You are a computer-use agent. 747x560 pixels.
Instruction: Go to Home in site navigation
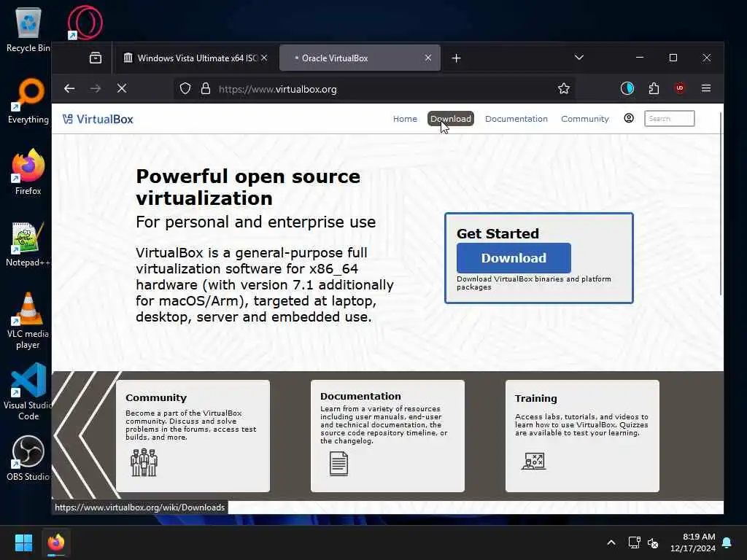405,119
